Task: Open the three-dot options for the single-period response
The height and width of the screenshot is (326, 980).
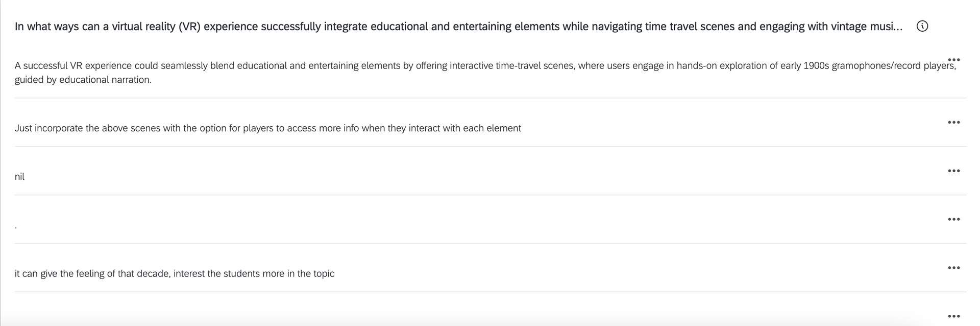Action: click(x=953, y=219)
